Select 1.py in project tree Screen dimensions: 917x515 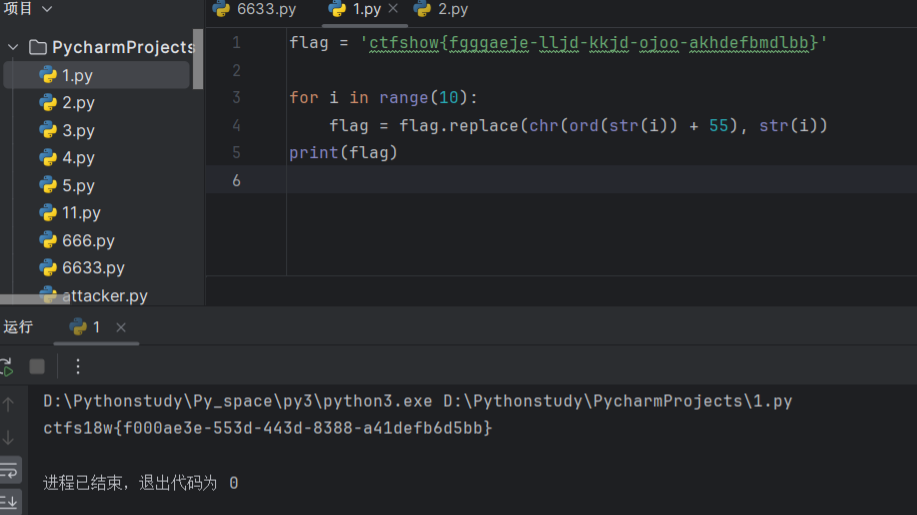[x=96, y=75]
